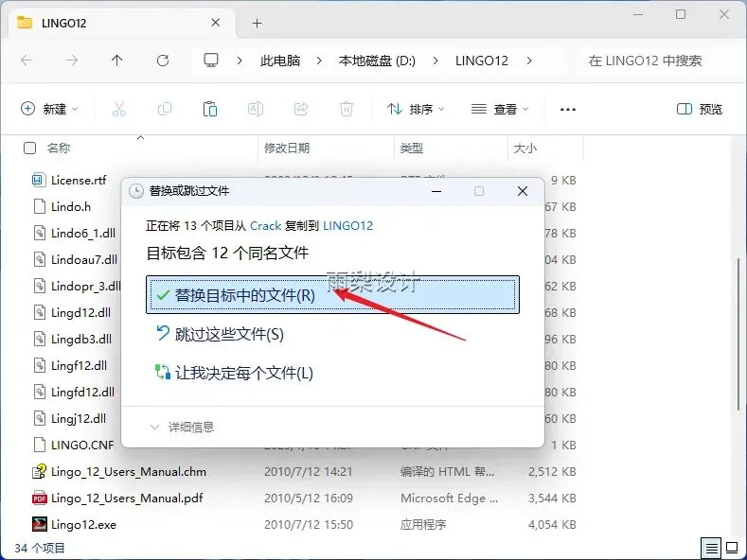Select the Lingo_12_Users_Manual.chm icon
The image size is (747, 560).
tap(39, 471)
